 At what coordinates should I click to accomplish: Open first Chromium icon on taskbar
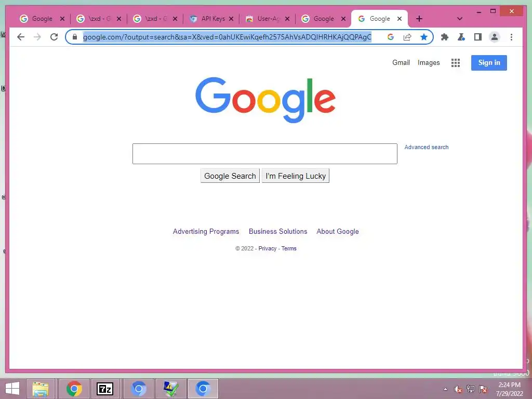(138, 389)
